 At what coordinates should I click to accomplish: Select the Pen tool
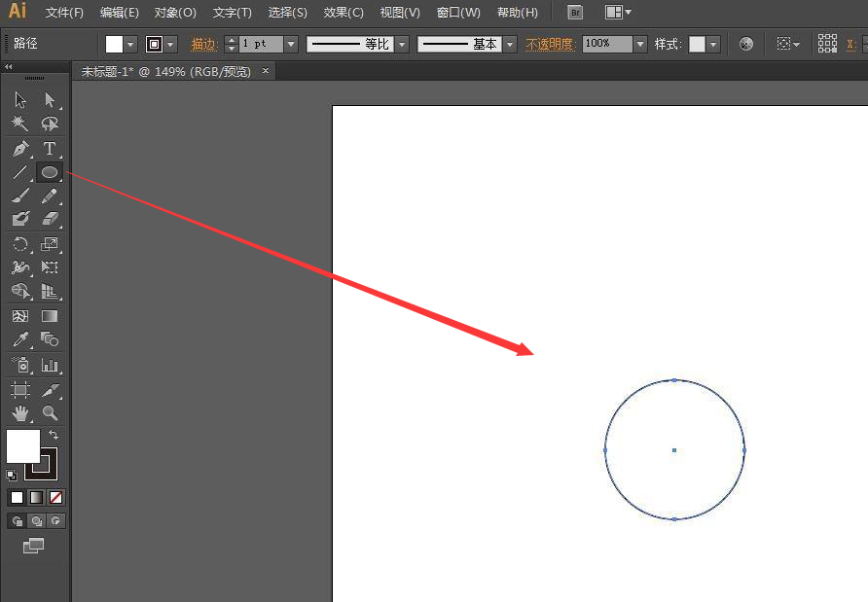[20, 148]
